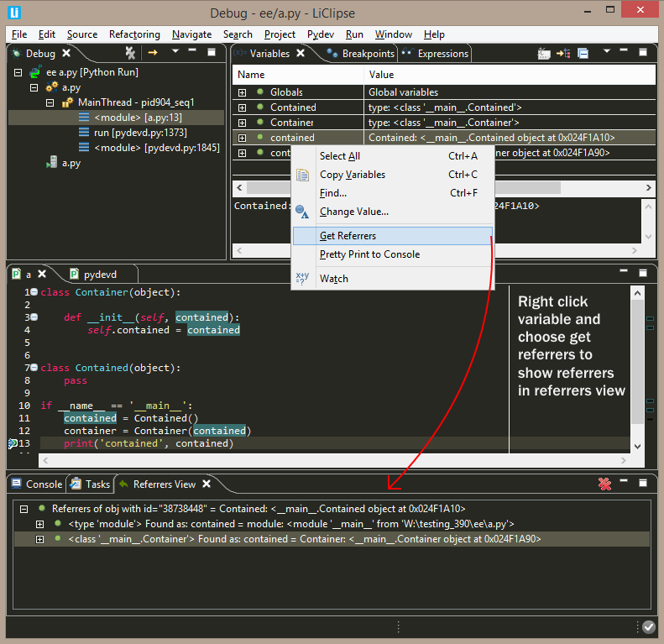Click Show Logical Structure icon in Variables toolbar
Screen dimensions: 664x644
coord(563,54)
